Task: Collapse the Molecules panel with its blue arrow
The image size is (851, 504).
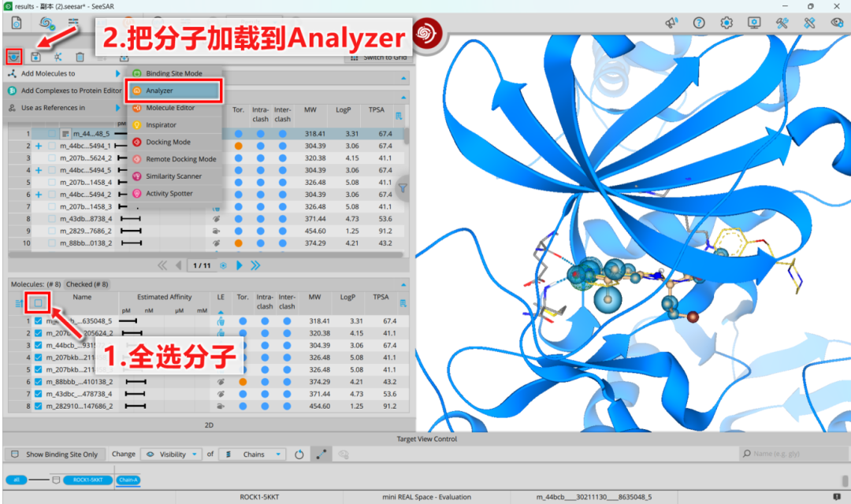Action: click(403, 284)
